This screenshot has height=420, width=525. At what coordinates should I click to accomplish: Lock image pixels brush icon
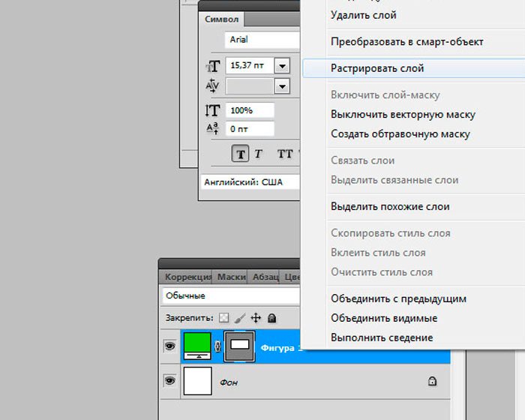[x=239, y=318]
